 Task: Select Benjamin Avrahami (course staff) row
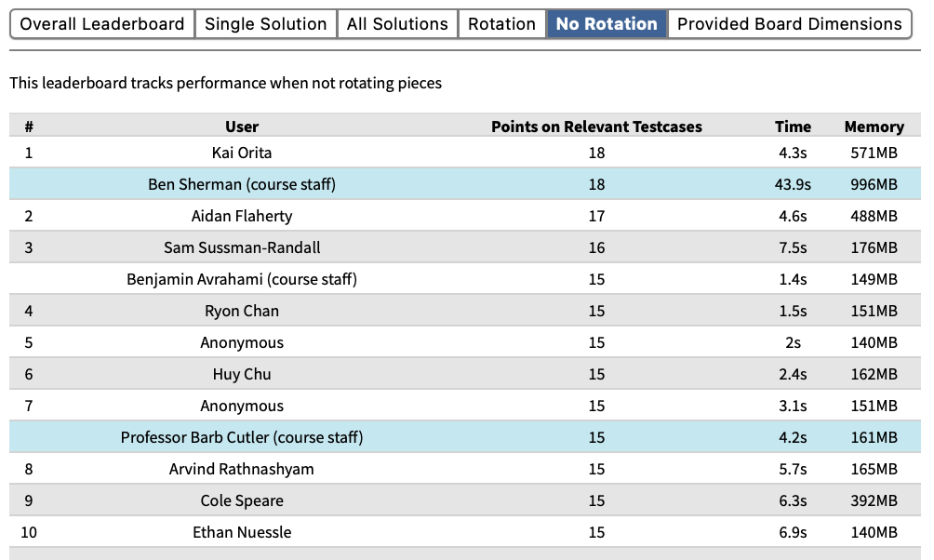tap(242, 279)
